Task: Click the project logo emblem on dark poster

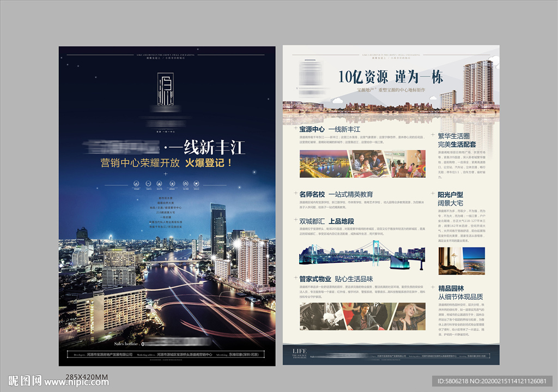Action: (166, 89)
